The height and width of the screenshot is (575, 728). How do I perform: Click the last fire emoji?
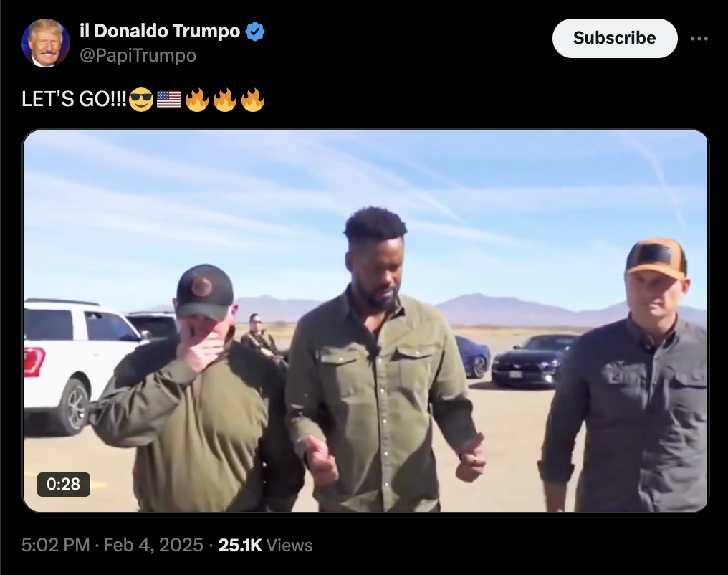[x=253, y=100]
